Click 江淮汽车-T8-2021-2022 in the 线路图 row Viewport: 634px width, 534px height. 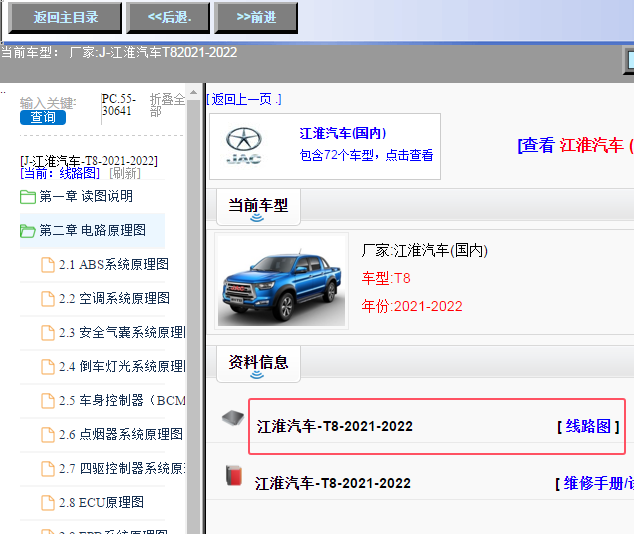pos(335,426)
